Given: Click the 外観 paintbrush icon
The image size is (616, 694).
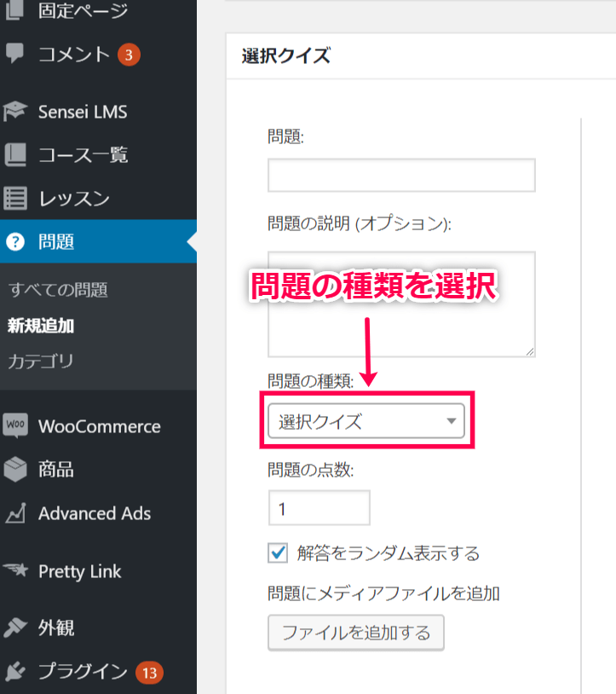Looking at the screenshot, I should (15, 627).
